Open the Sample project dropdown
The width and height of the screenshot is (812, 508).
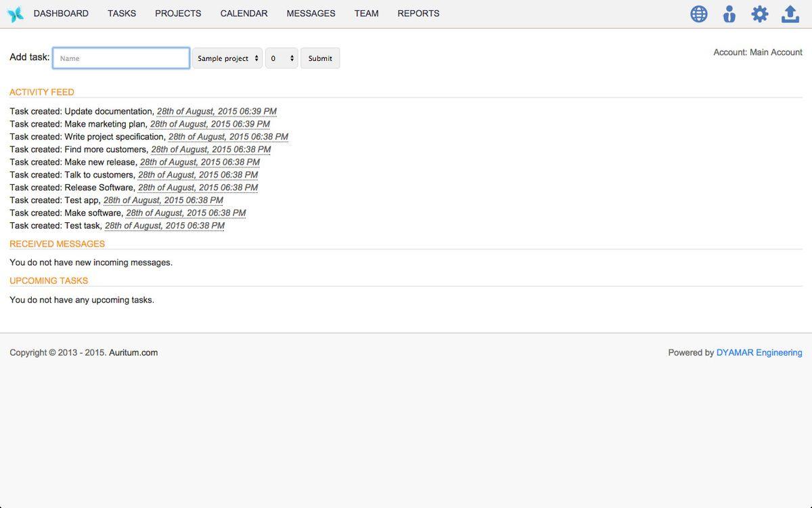227,58
